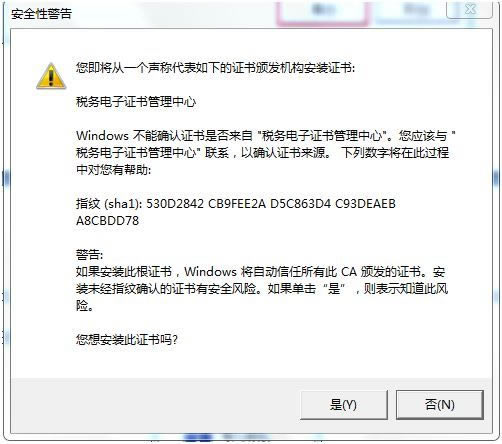Decline installation with the 否(N) button
The image size is (502, 444).
tap(440, 405)
